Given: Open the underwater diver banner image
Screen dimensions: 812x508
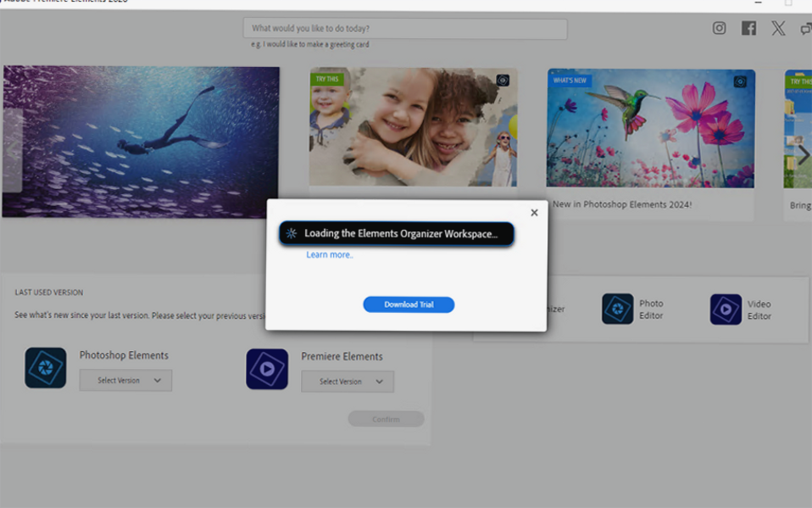Looking at the screenshot, I should pos(141,142).
